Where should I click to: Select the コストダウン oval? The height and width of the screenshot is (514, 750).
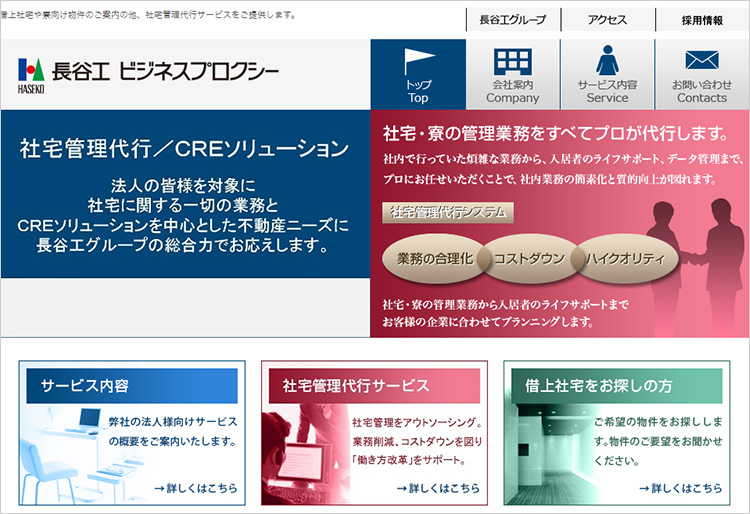[529, 259]
